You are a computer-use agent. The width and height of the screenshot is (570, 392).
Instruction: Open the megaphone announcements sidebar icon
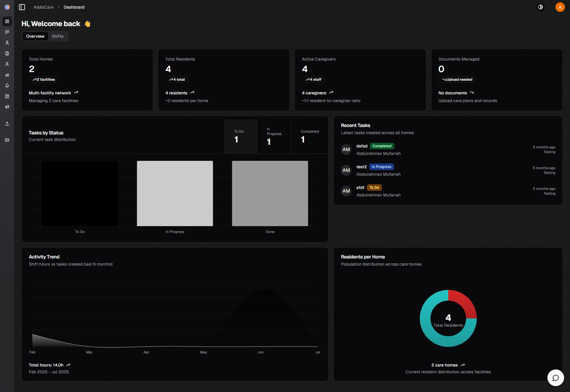point(7,107)
